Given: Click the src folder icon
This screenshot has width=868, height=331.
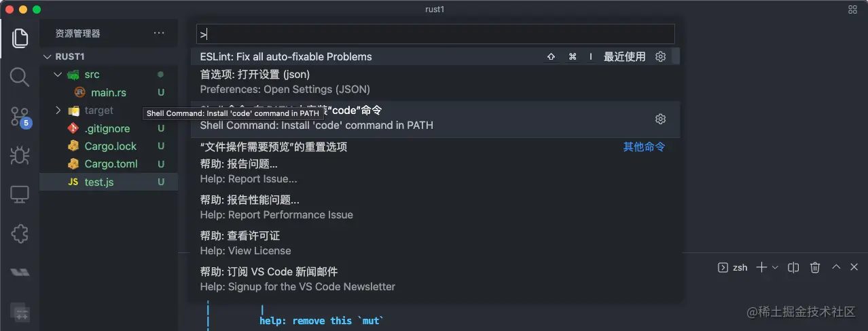Looking at the screenshot, I should 73,75.
